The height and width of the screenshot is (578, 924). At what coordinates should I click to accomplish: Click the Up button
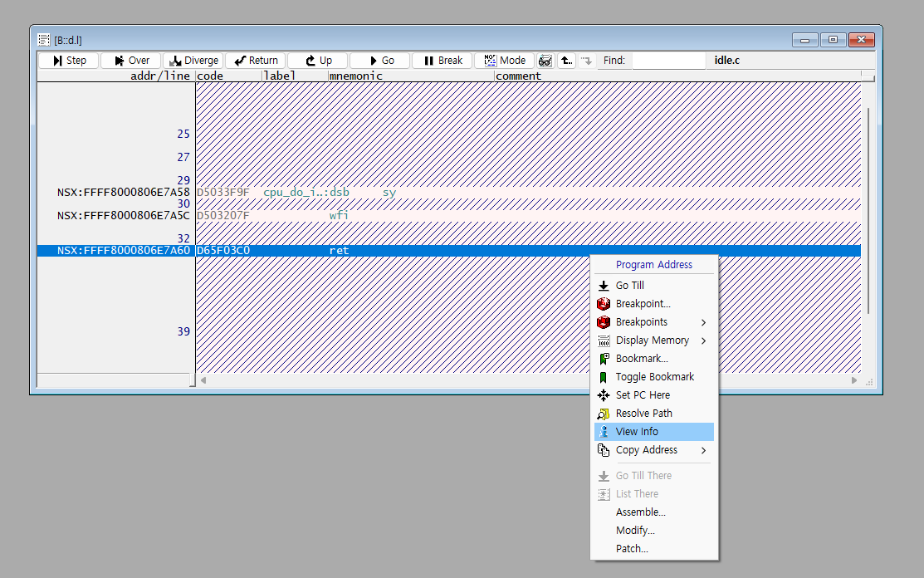coord(317,60)
